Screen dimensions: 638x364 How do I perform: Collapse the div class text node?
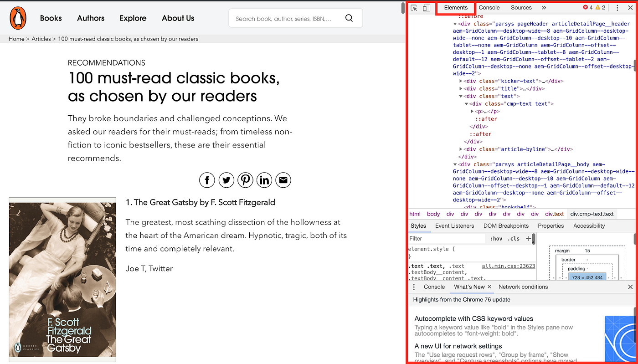pos(461,96)
